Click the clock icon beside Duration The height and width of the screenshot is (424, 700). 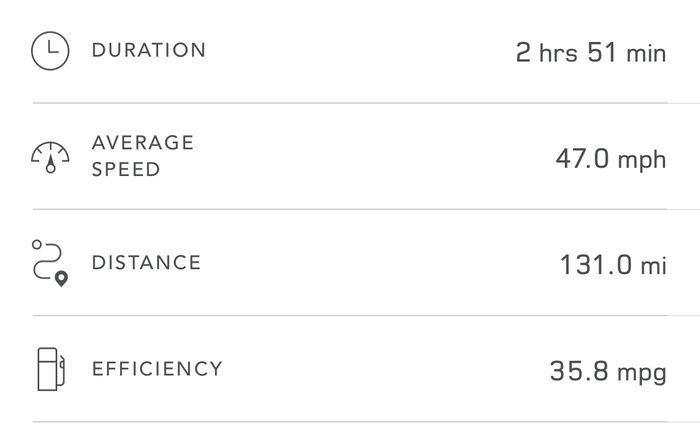[50, 50]
